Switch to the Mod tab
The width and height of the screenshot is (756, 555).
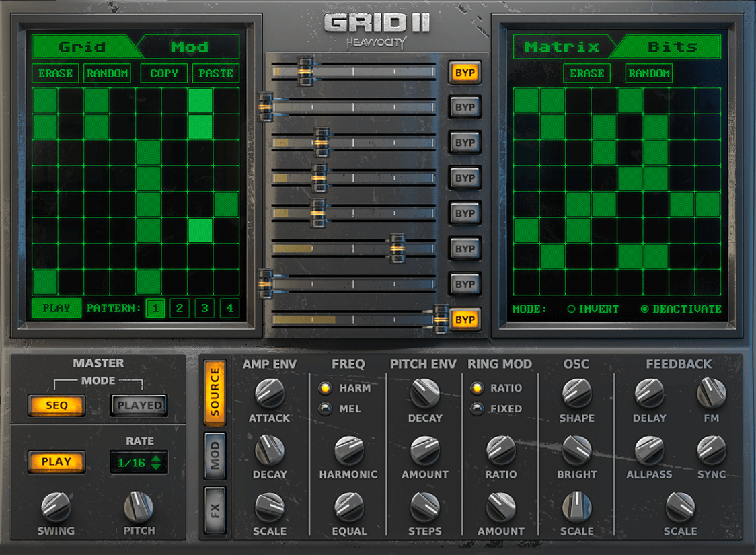point(190,47)
